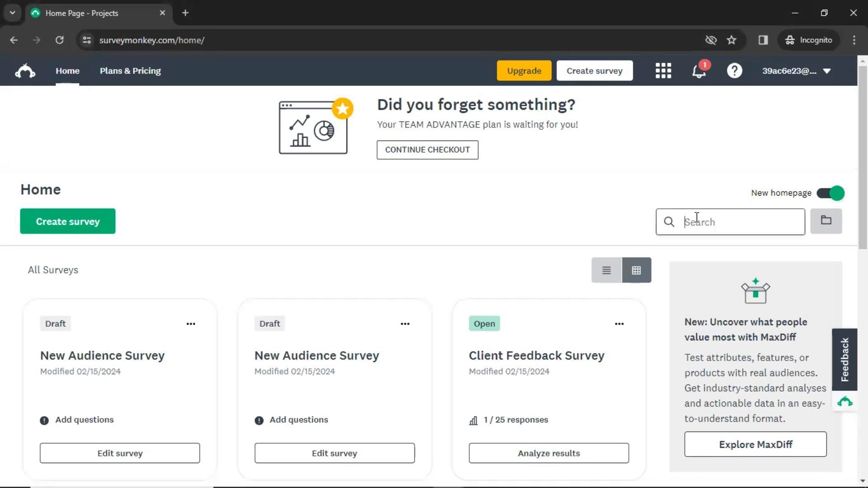Toggle the New homepage switch
The width and height of the screenshot is (868, 488).
[830, 193]
